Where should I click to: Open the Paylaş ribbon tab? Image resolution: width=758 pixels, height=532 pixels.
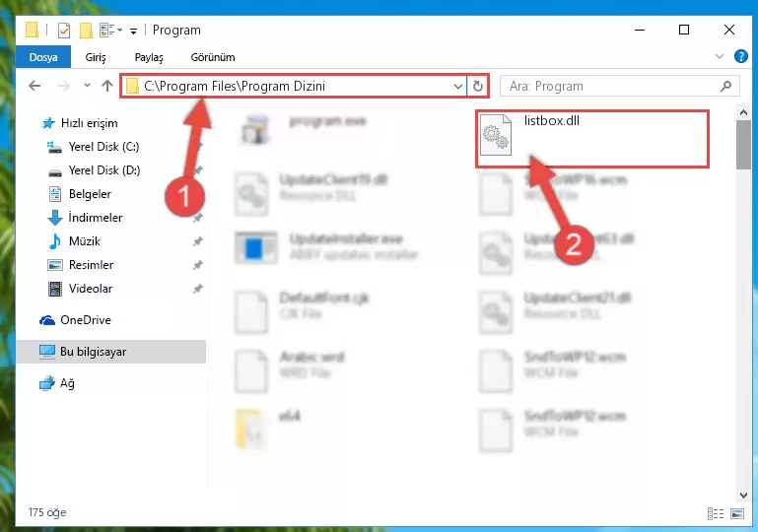pos(149,57)
